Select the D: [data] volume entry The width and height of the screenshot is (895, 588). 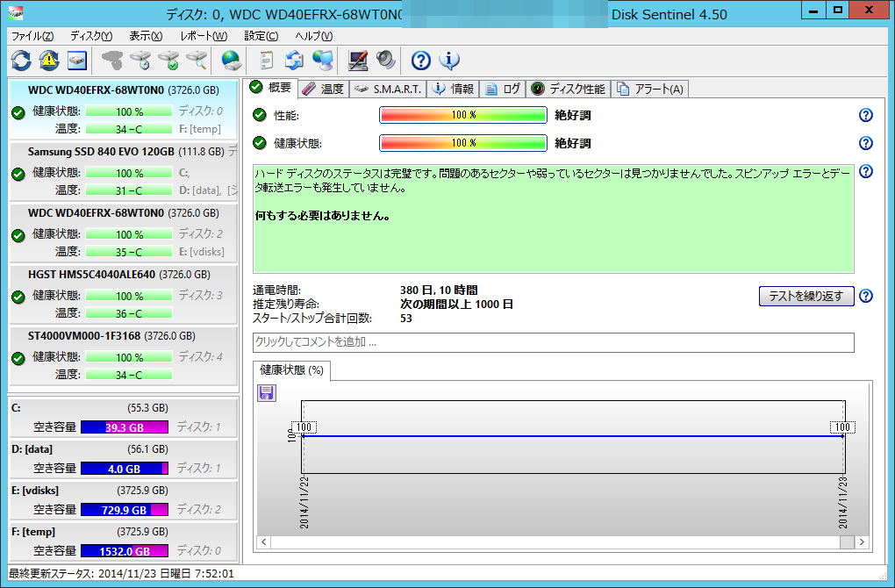point(124,459)
